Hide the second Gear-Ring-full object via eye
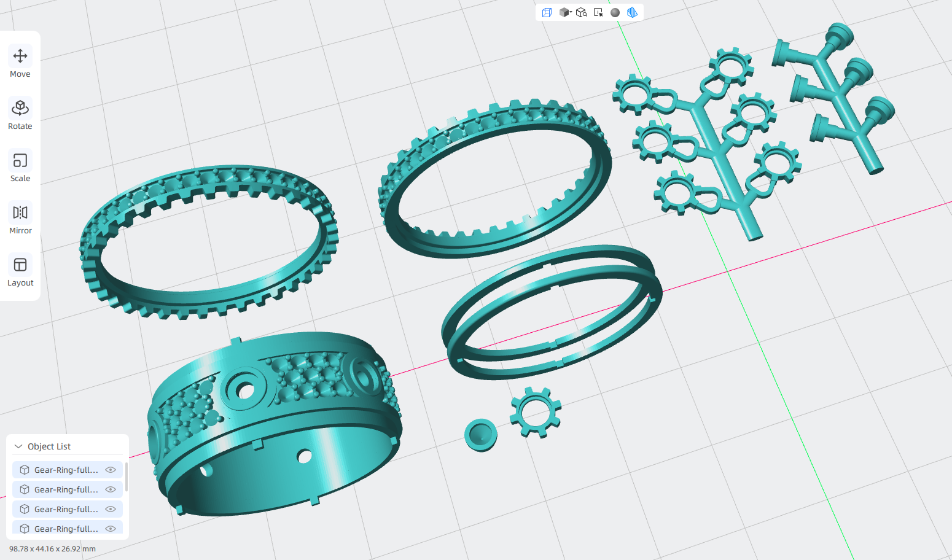The width and height of the screenshot is (952, 560). click(111, 489)
